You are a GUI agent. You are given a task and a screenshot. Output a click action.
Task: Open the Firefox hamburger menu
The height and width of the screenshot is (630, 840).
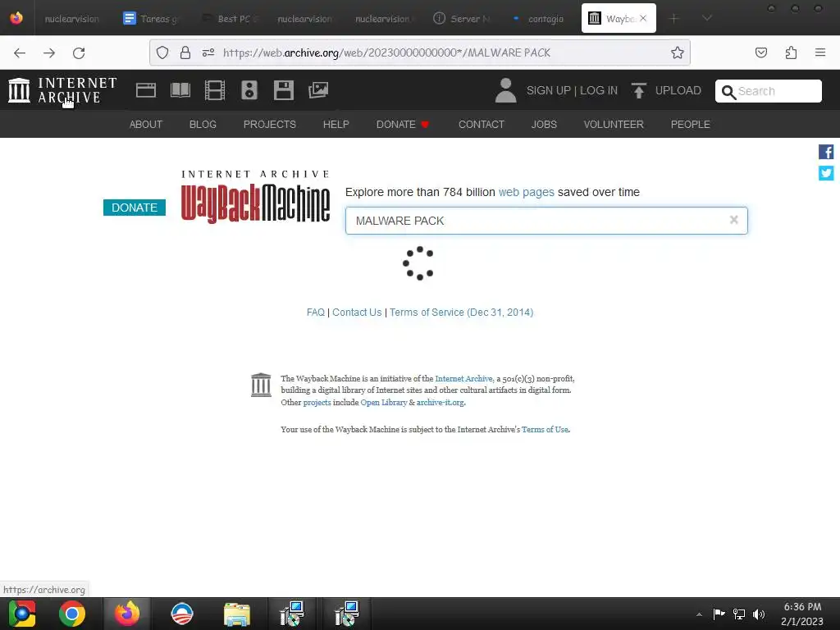[x=820, y=52]
